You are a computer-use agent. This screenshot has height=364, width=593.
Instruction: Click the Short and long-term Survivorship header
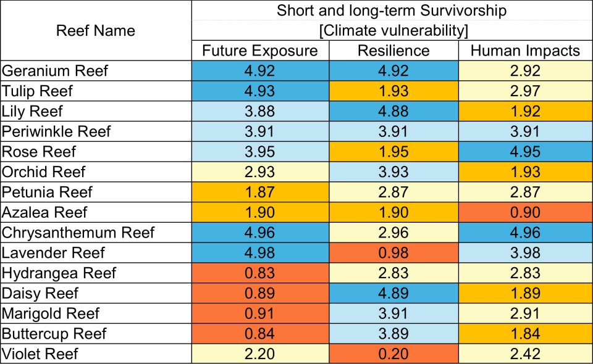click(x=392, y=10)
